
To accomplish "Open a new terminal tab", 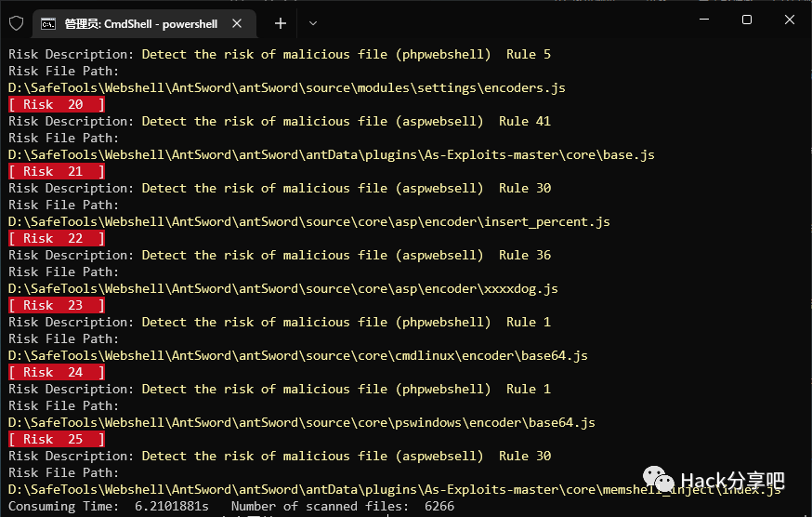I will tap(281, 23).
